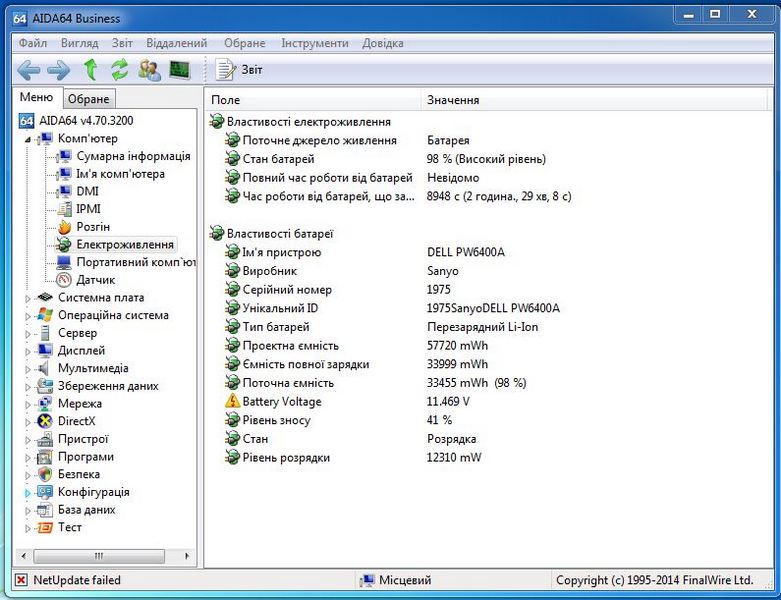Open the user management toolbar icon

pyautogui.click(x=150, y=70)
